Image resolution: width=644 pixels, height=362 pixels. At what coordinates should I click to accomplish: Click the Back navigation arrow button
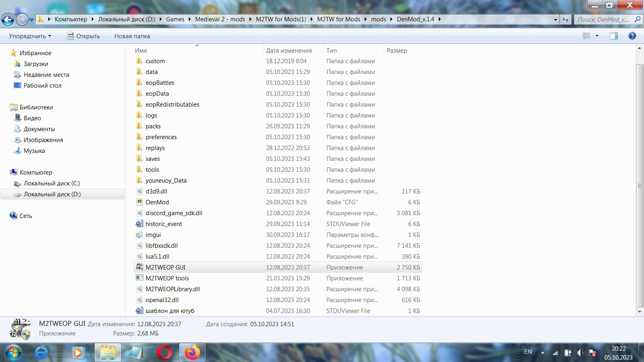click(x=8, y=19)
